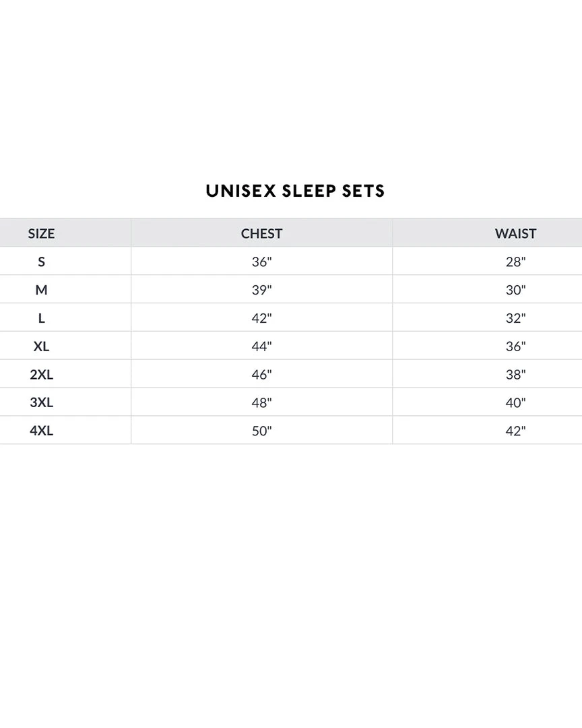This screenshot has height=728, width=582.
Task: Select the 3XL size row label
Action: (x=41, y=402)
